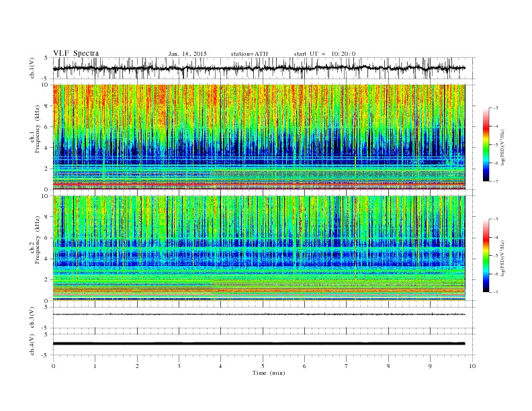Click the "0" tick on the time axis
The height and width of the screenshot is (411, 532).
click(x=53, y=366)
